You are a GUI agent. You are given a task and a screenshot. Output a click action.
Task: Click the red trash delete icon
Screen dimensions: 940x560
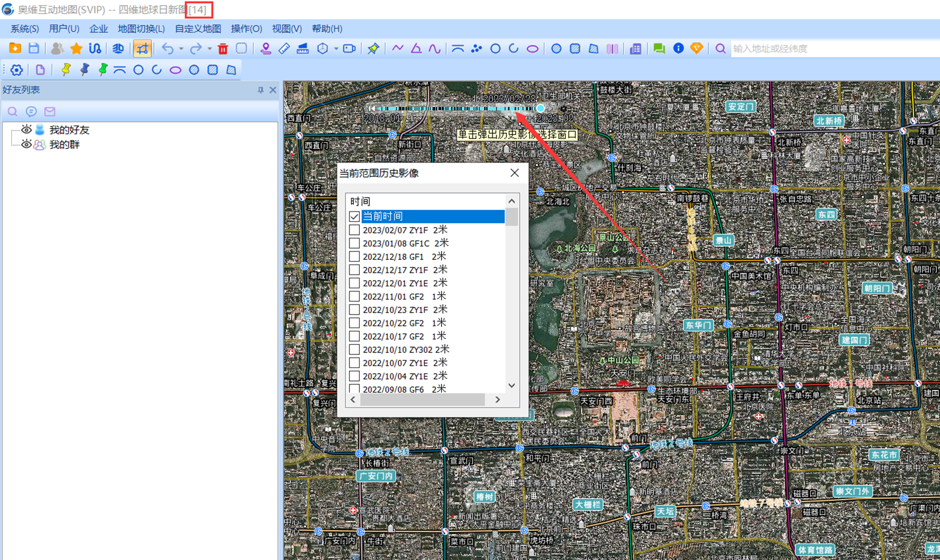pyautogui.click(x=223, y=48)
